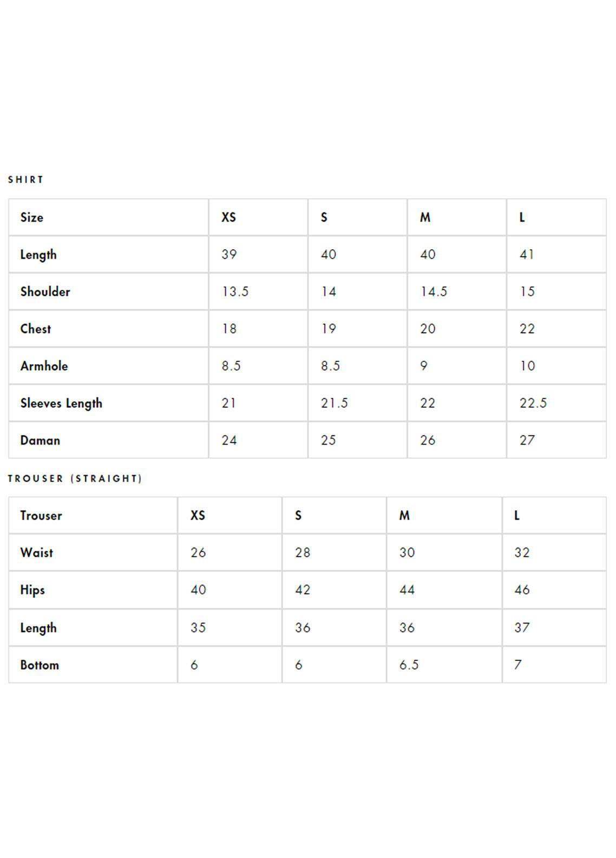Image resolution: width=616 pixels, height=858 pixels.
Task: Click trouser Bottom value 6.5
Action: click(x=409, y=665)
